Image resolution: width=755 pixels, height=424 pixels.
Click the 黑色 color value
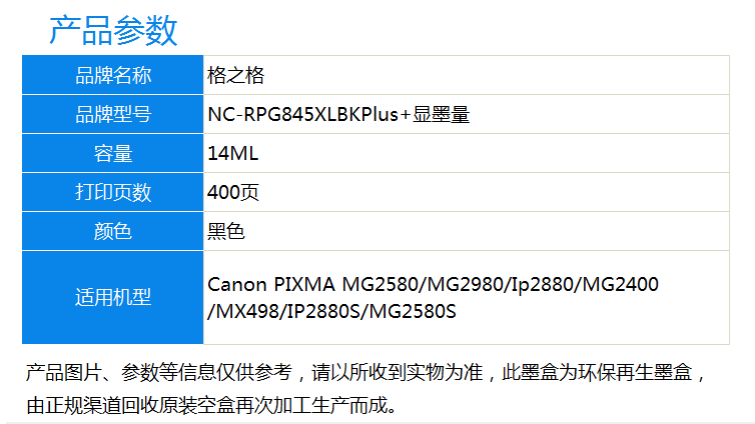226,231
